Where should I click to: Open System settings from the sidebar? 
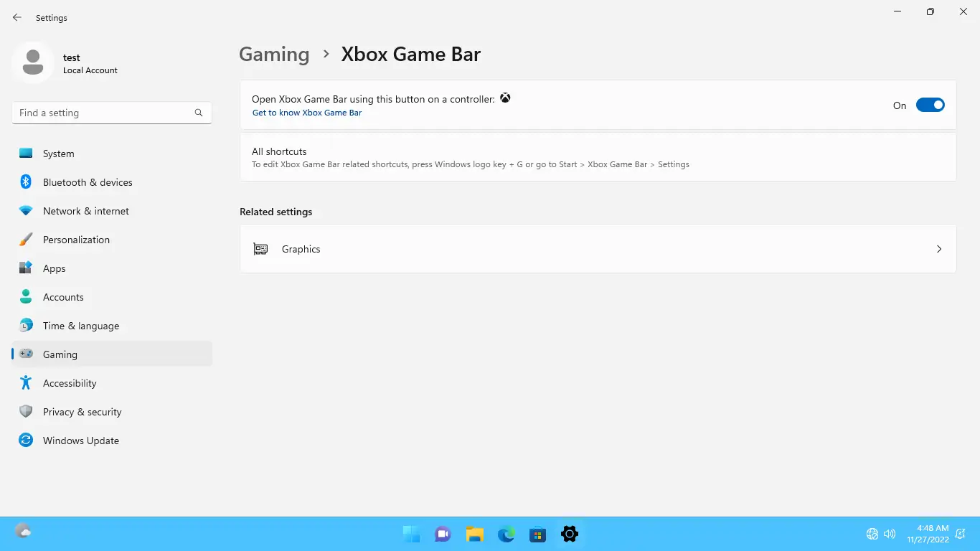[x=112, y=154]
